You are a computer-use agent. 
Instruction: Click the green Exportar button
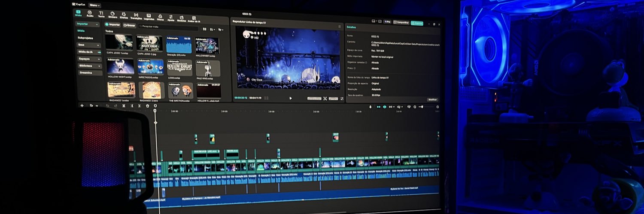[x=417, y=23]
